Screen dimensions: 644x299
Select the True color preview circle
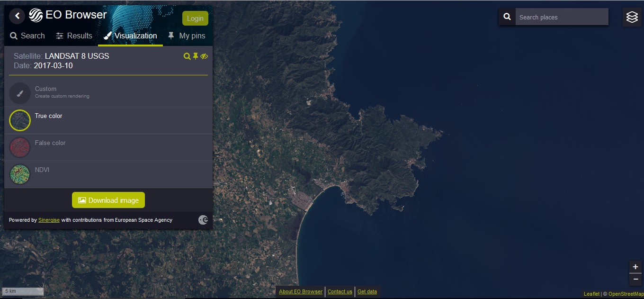[19, 120]
